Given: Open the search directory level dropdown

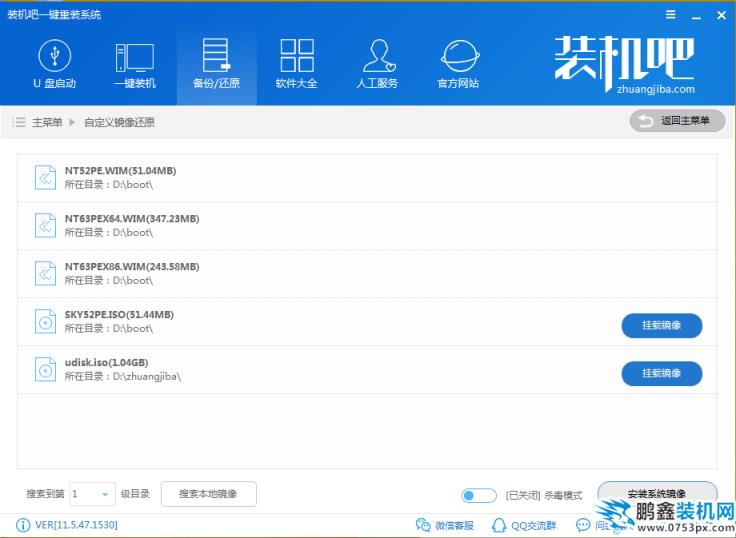Looking at the screenshot, I should tap(92, 494).
